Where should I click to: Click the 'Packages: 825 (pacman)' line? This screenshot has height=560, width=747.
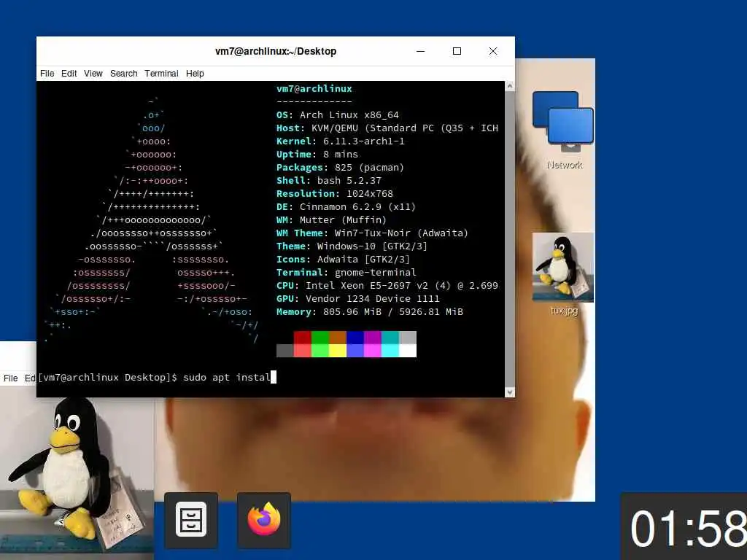(x=340, y=167)
